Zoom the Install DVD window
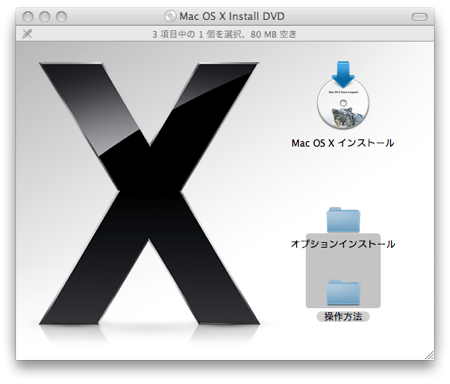The image size is (450, 384). 61,16
